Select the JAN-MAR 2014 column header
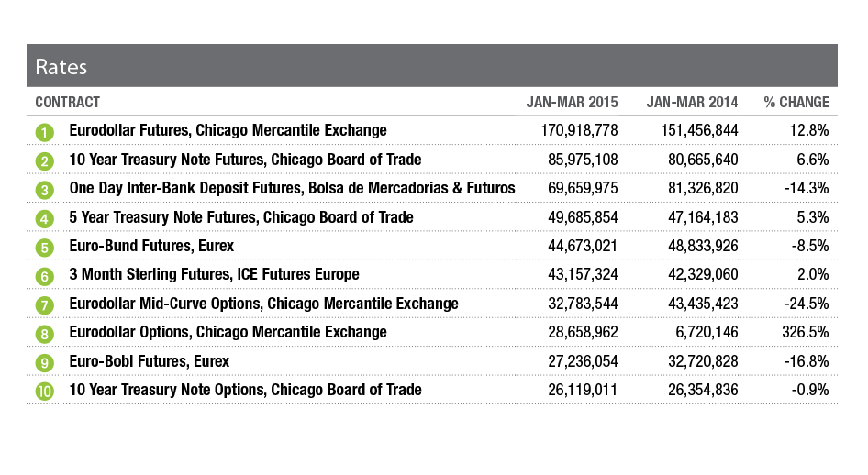Screen dimensions: 868x475 click(x=692, y=102)
